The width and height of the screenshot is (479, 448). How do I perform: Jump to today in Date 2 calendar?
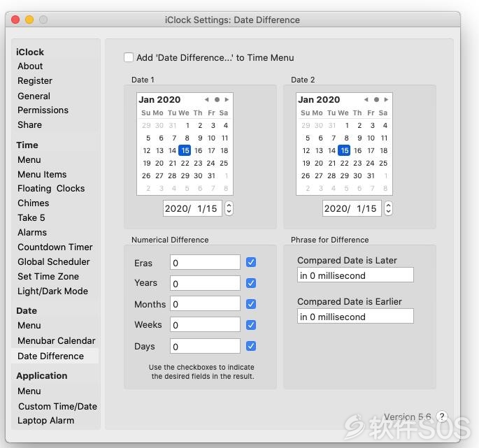pos(376,99)
